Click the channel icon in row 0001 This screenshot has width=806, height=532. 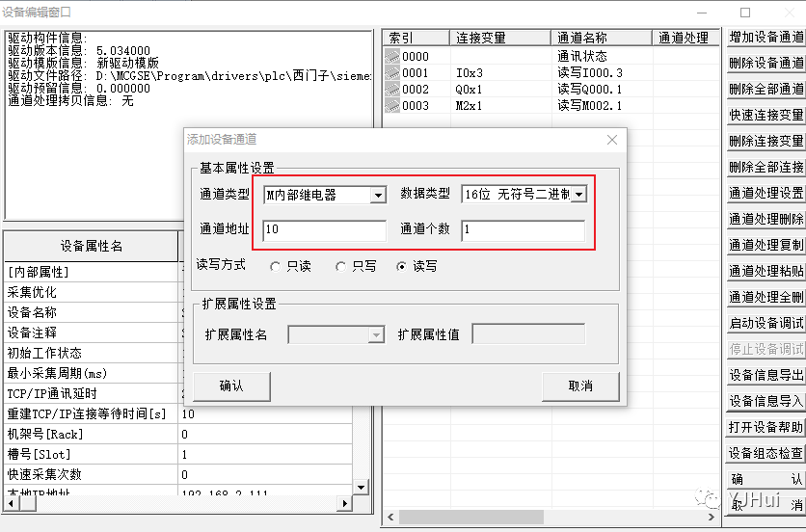pos(392,72)
